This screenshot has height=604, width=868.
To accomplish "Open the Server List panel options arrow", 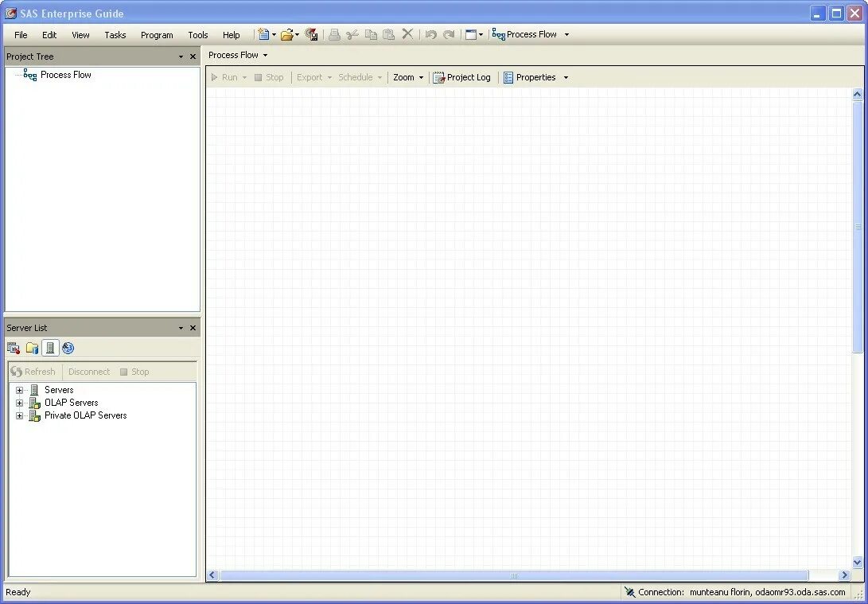I will (x=181, y=328).
